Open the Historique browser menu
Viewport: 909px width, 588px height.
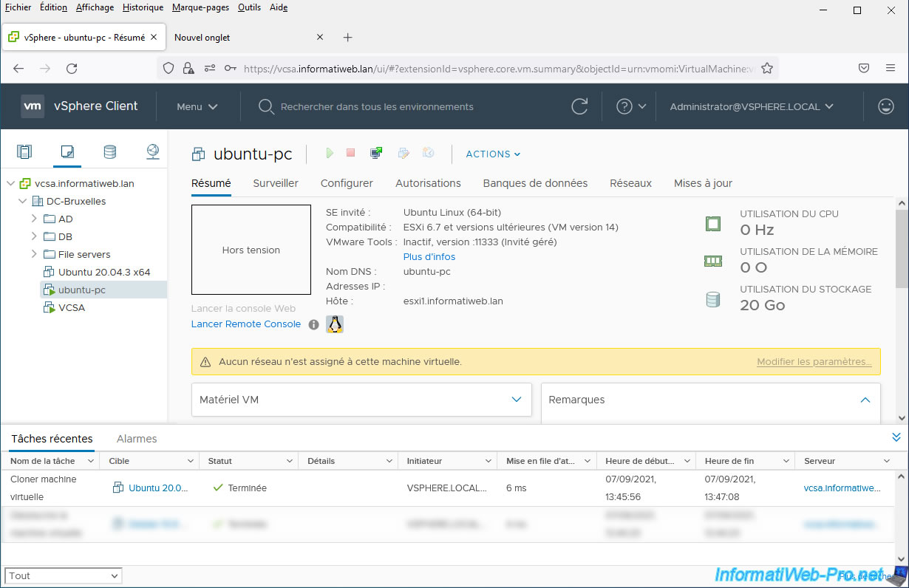click(143, 7)
